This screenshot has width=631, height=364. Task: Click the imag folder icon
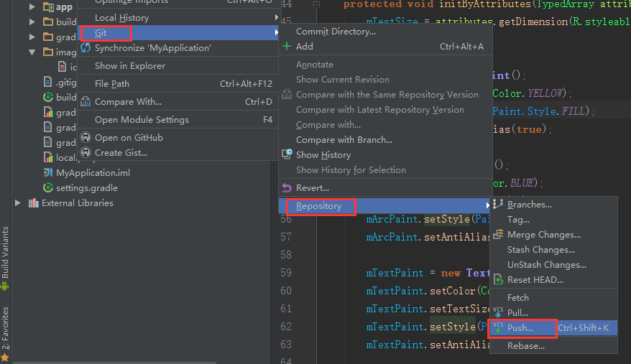tap(48, 52)
